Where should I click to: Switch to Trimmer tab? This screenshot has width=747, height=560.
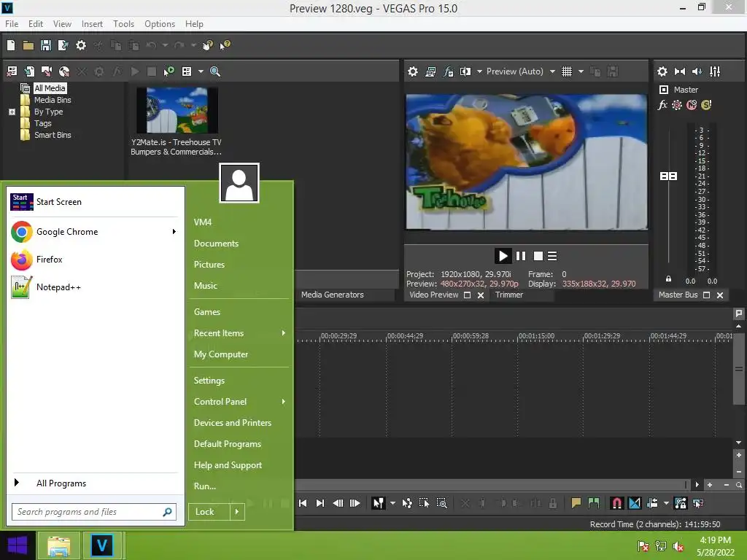508,295
